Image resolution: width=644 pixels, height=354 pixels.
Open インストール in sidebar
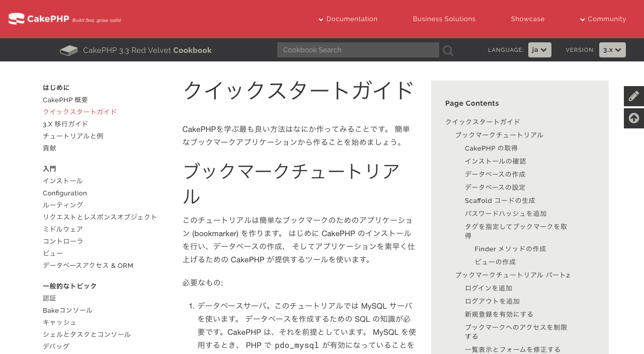click(x=63, y=181)
